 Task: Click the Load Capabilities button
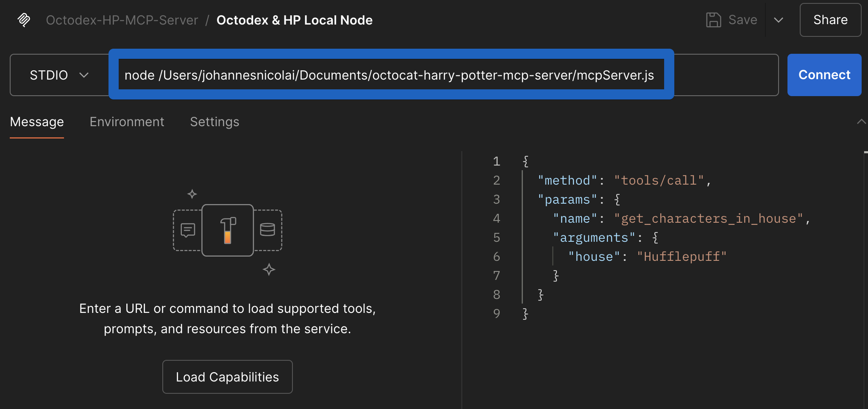(227, 377)
